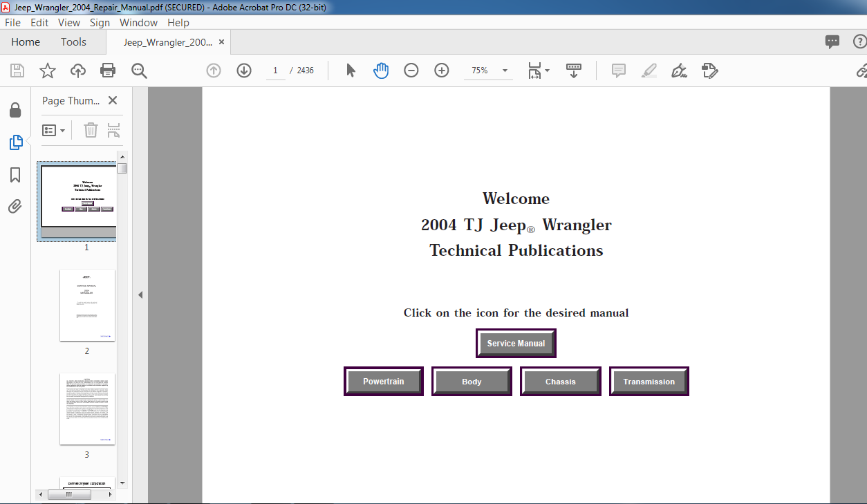This screenshot has height=504, width=867.
Task: Click the thumbnail panel scroll-right arrow
Action: click(111, 494)
